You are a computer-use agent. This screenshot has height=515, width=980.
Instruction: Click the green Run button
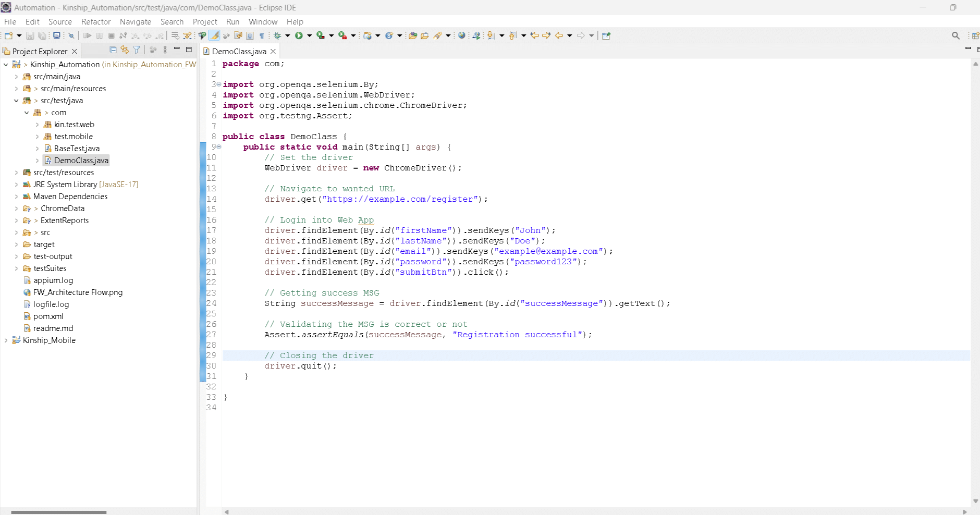(x=299, y=35)
